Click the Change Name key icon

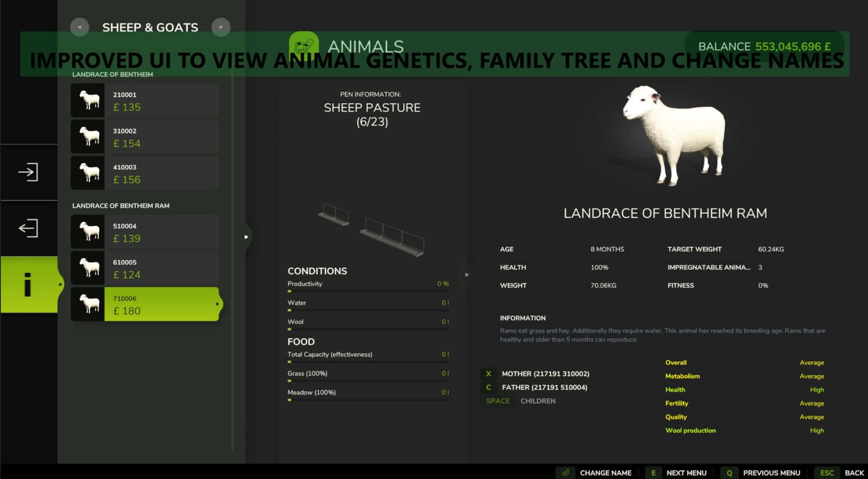566,473
